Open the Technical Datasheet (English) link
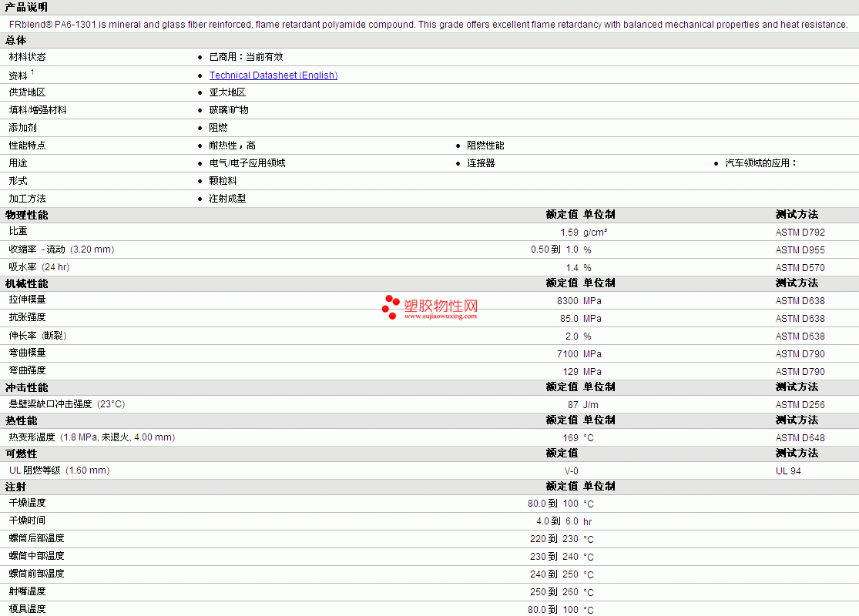 [273, 75]
